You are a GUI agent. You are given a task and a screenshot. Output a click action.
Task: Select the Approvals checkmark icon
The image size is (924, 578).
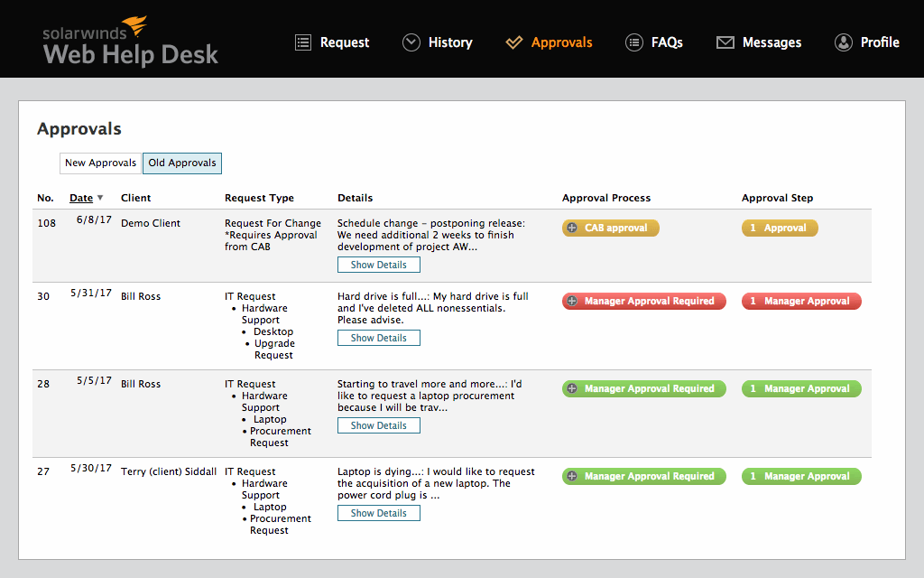[514, 42]
